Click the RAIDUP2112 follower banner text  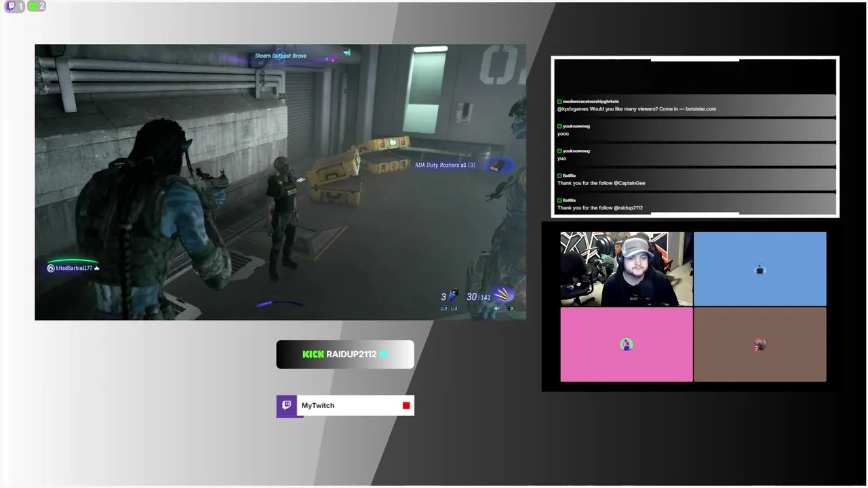[x=351, y=354]
